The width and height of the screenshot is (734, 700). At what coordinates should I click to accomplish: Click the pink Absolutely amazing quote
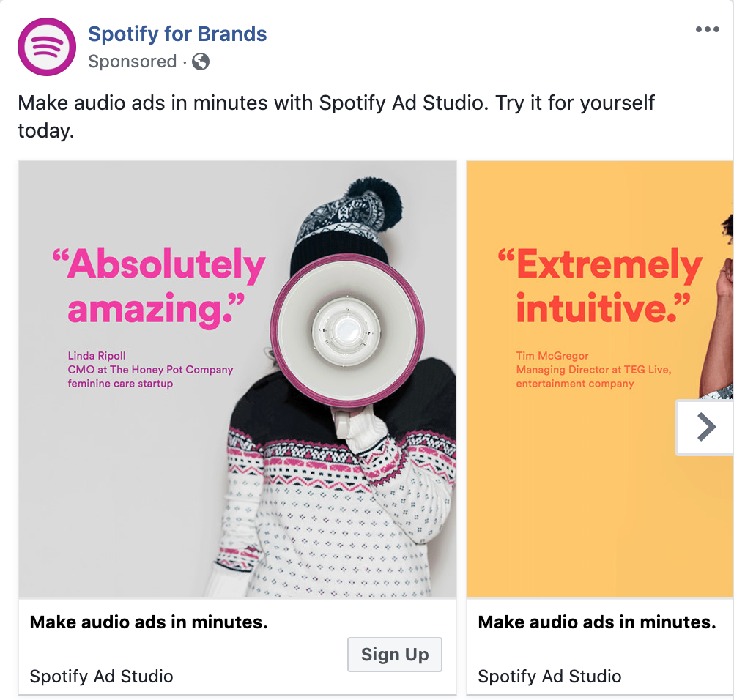tap(159, 286)
